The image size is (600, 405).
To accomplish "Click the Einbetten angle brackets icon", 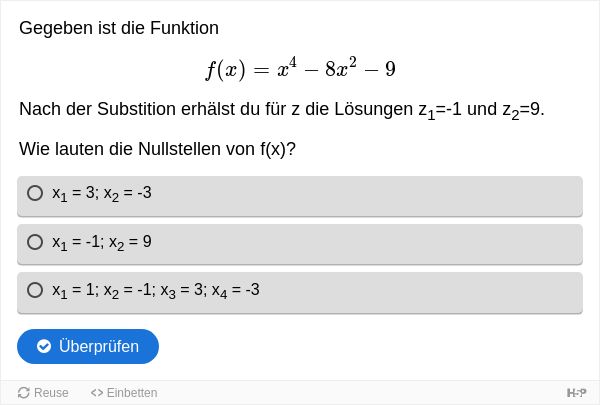I will [97, 393].
